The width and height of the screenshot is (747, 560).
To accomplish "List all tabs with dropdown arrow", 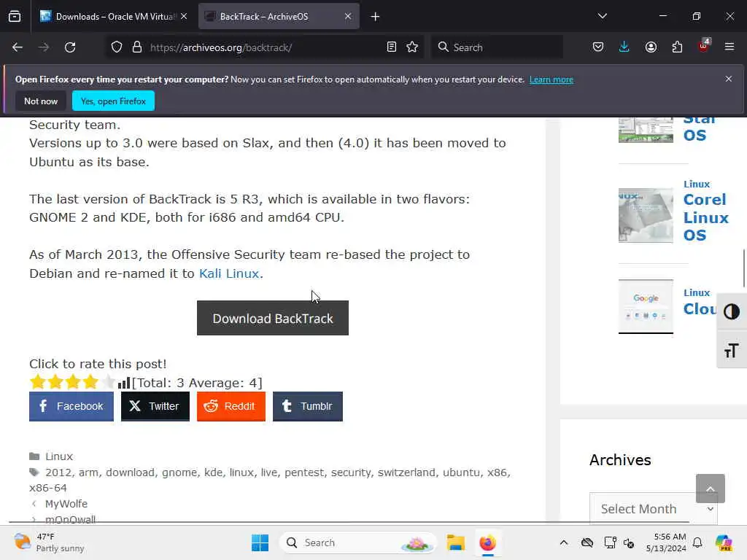I will 602,16.
